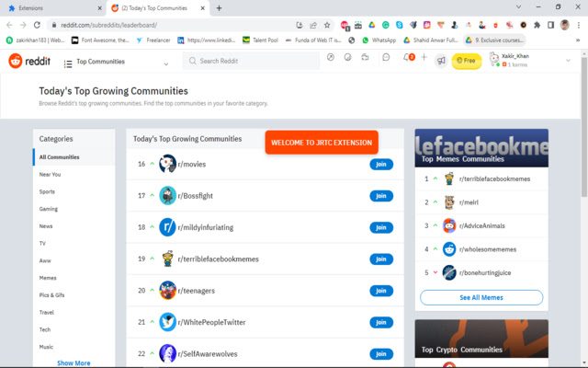Click the Reddit logo home icon

pos(16,61)
